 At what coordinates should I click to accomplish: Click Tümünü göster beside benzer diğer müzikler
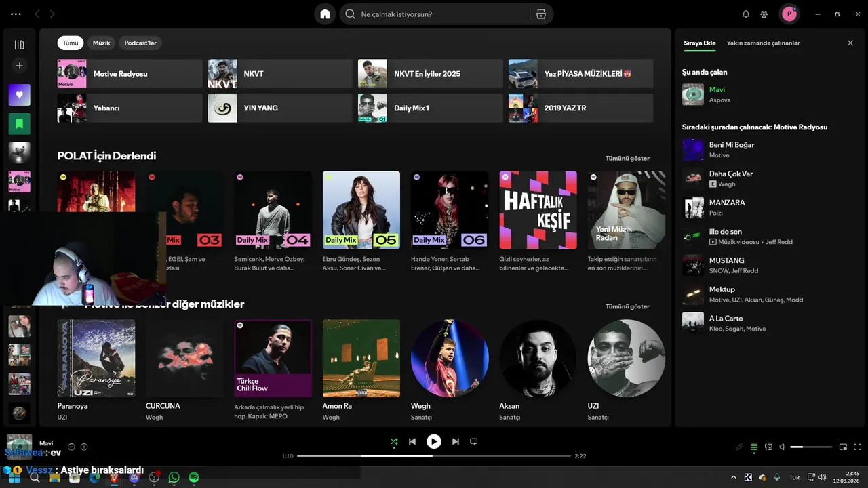tap(627, 306)
